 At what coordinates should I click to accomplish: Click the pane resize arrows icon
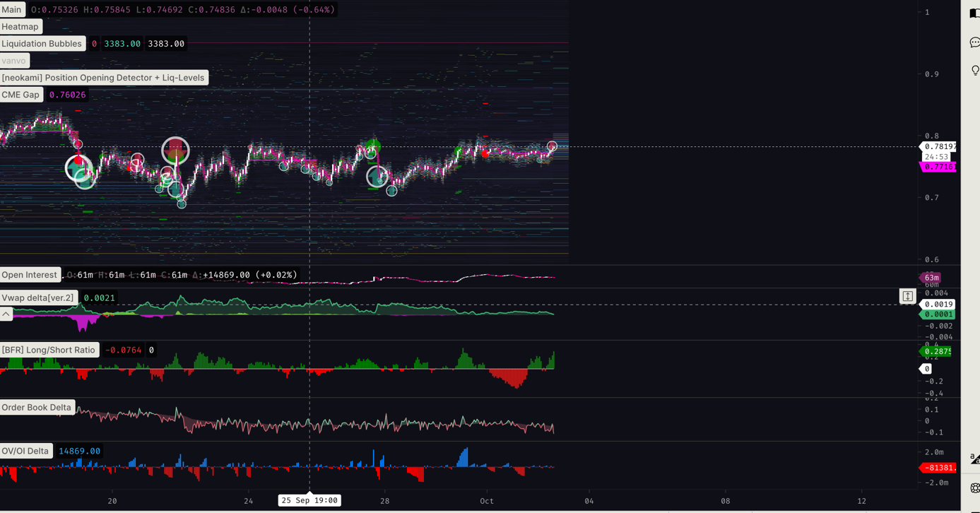[907, 296]
